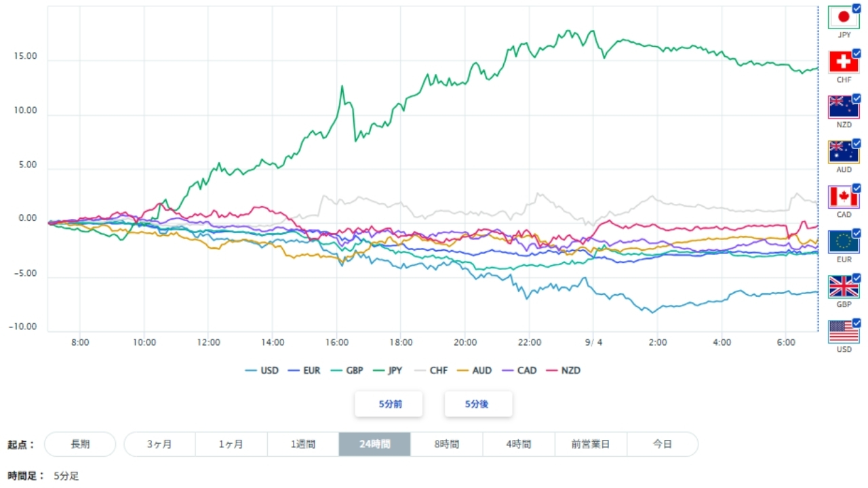Viewport: 868px width, 488px height.
Task: Click the 5分前 button
Action: click(389, 404)
